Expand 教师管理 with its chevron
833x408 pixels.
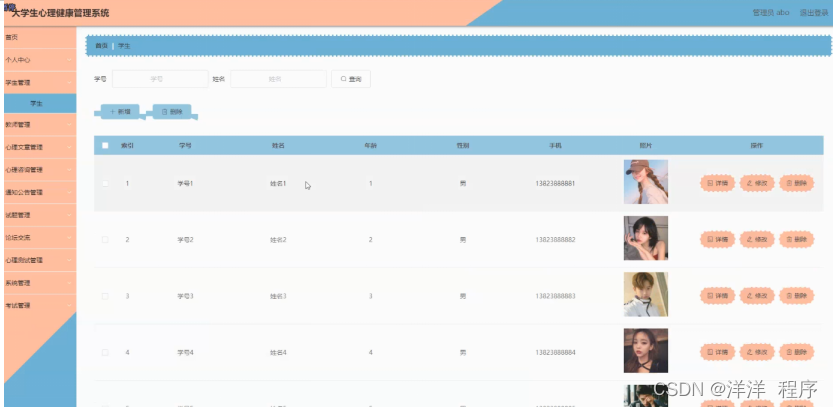pos(69,125)
